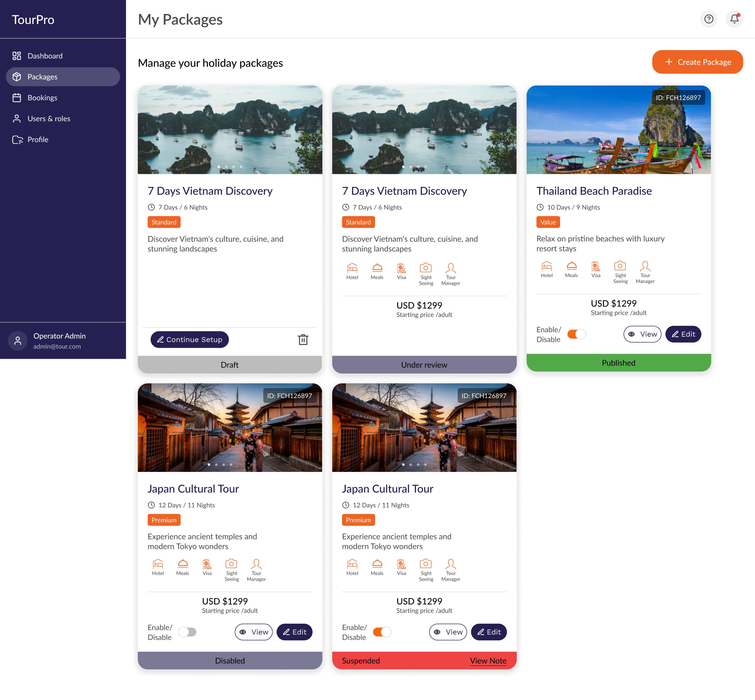Viewport: 755px width, 700px height.
Task: Click Hotel icon on Thailand Beach Paradise card
Action: click(547, 266)
